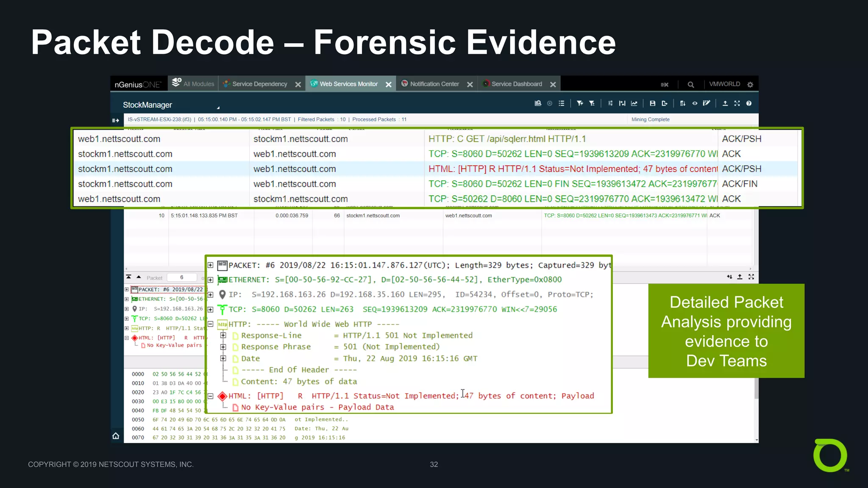Viewport: 868px width, 488px height.
Task: Expand the view with the toolbar fullscreen icon
Action: (737, 103)
